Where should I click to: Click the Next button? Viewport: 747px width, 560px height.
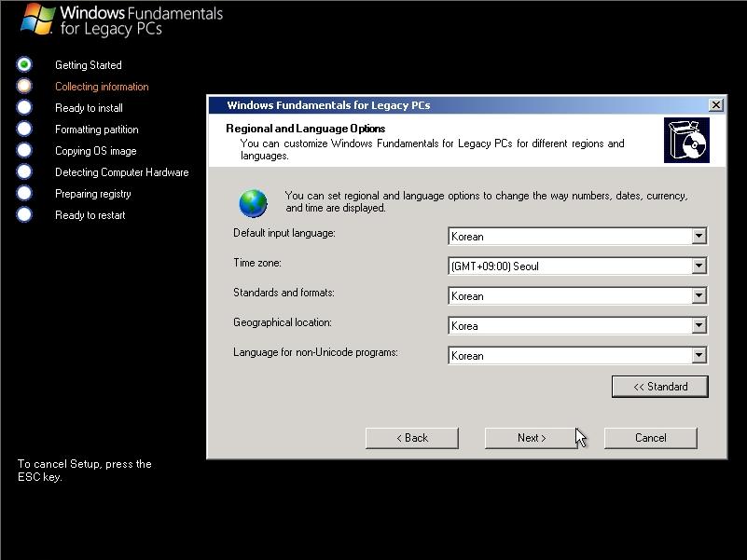[532, 438]
